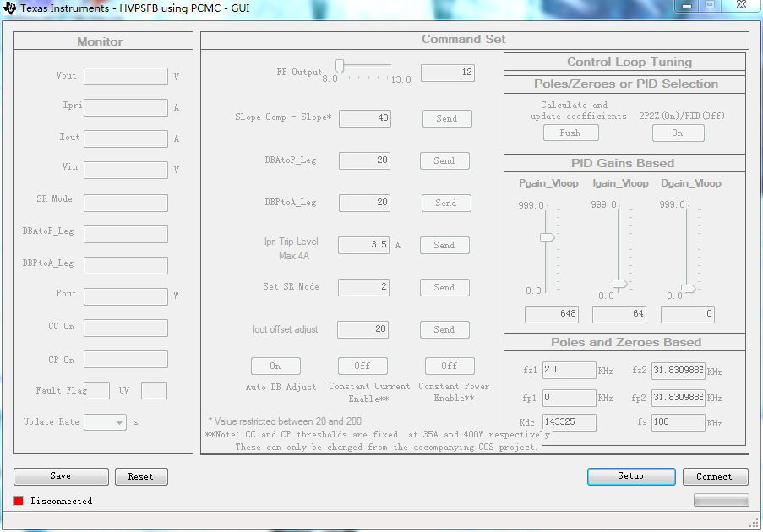Toggle the 2P2Z/PID On button
Image resolution: width=763 pixels, height=532 pixels.
(x=678, y=133)
